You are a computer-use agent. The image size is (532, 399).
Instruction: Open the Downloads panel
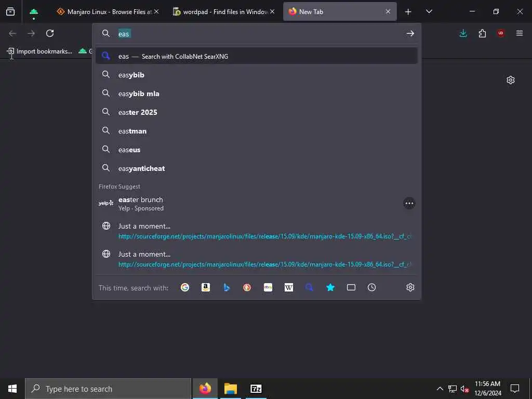(463, 33)
